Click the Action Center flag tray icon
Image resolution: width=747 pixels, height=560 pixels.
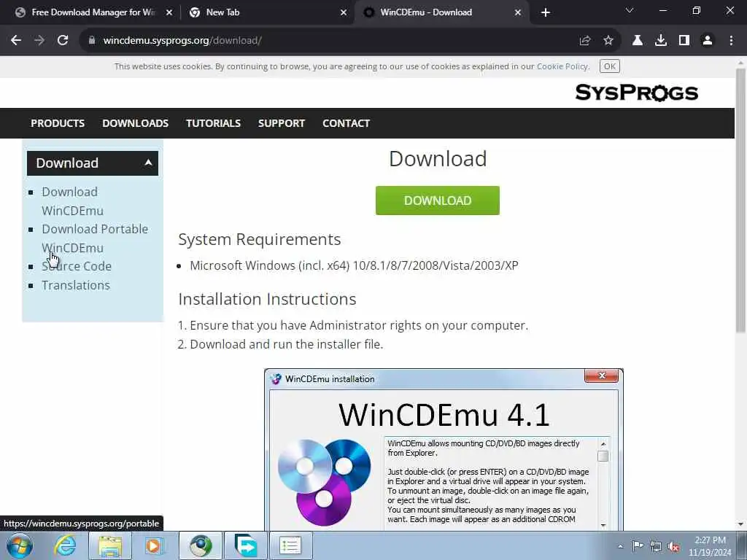pos(638,546)
